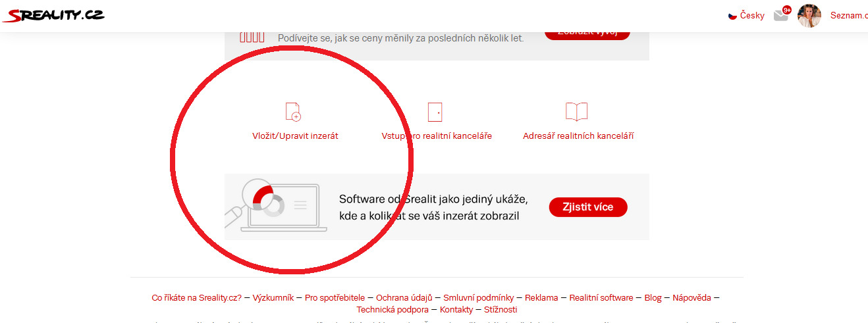Open Co říkáte na Sreality.cz? link
Viewport: 868px width, 323px height.
click(197, 298)
